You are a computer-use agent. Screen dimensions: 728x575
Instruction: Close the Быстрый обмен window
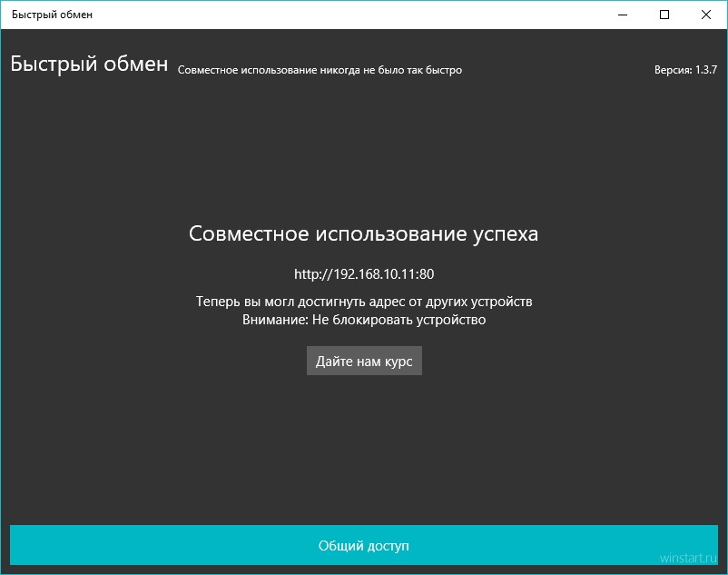pyautogui.click(x=706, y=15)
